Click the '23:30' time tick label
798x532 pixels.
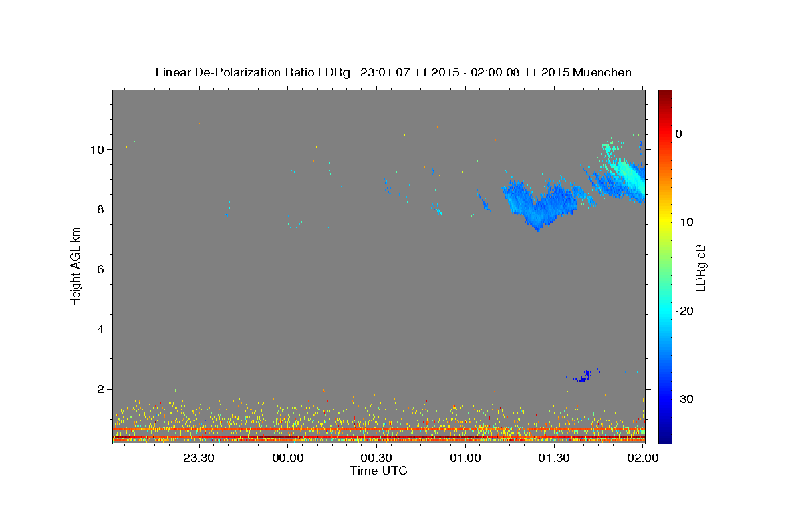[x=199, y=458]
